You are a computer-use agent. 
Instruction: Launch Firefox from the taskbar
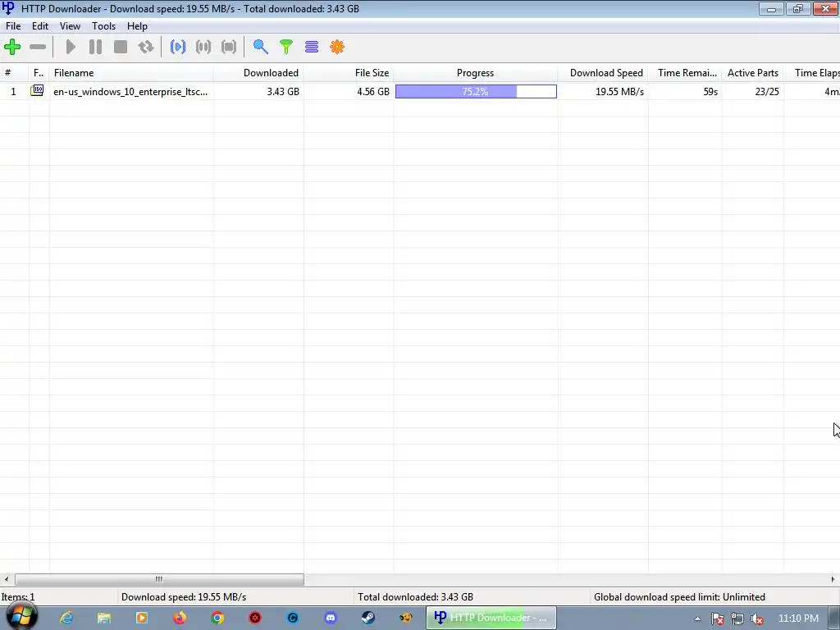tap(180, 618)
